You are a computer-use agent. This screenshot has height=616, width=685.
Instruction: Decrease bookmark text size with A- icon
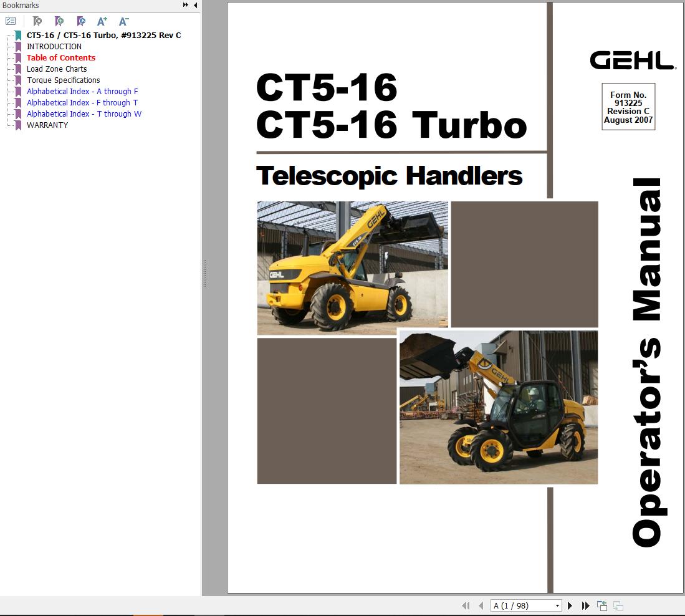[x=123, y=21]
